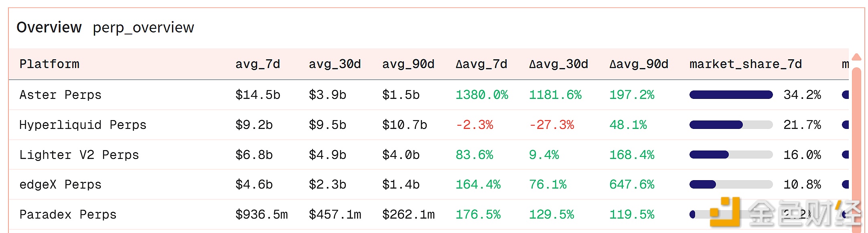This screenshot has height=233, width=868.
Task: Click the market_share_7d column header
Action: click(x=745, y=64)
